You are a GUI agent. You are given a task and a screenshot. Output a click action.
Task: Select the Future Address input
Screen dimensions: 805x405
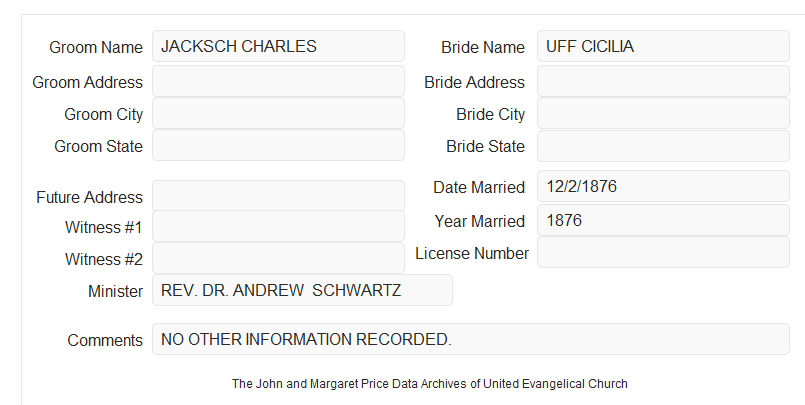coord(278,196)
